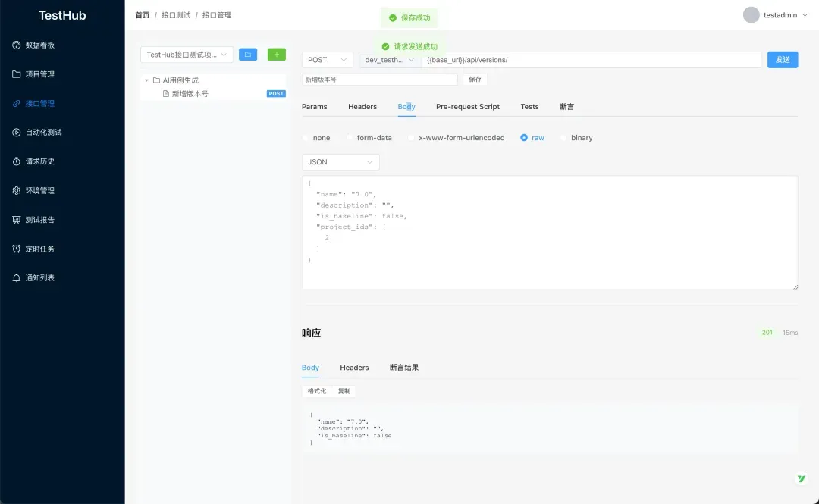Open the 环境管理 settings icon

click(17, 190)
